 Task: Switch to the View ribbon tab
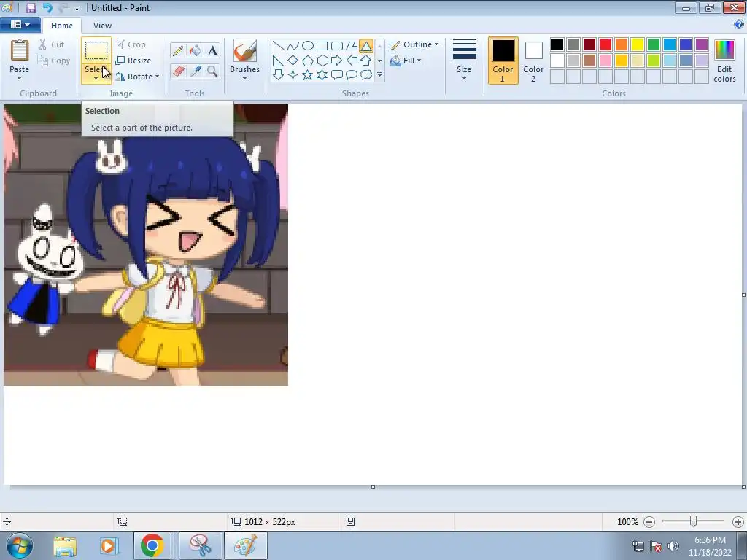tap(102, 26)
